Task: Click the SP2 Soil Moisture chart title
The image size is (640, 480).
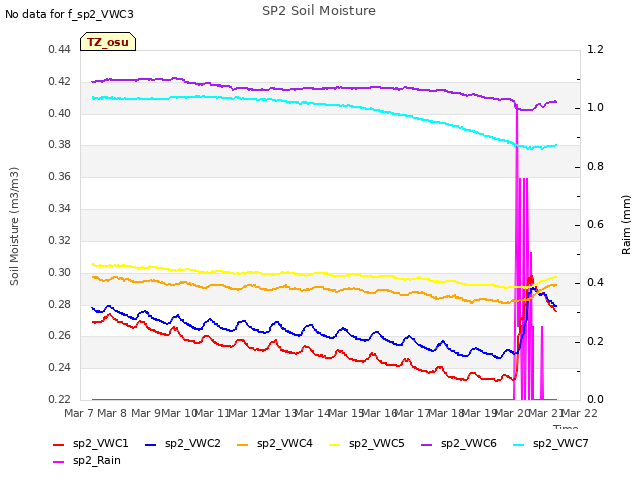Action: point(319,11)
